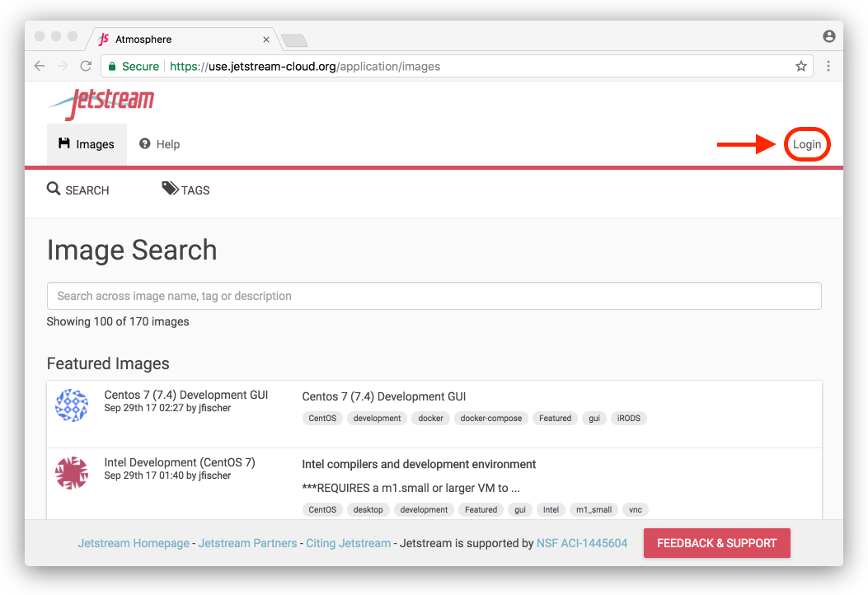This screenshot has width=868, height=595.
Task: Click the docker-compose tag
Action: pos(490,418)
